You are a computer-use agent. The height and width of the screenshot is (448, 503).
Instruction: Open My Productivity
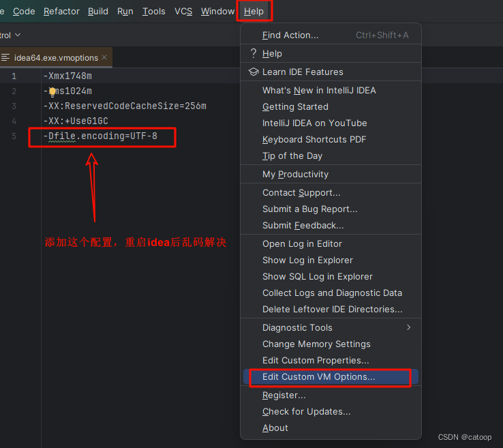(331, 175)
